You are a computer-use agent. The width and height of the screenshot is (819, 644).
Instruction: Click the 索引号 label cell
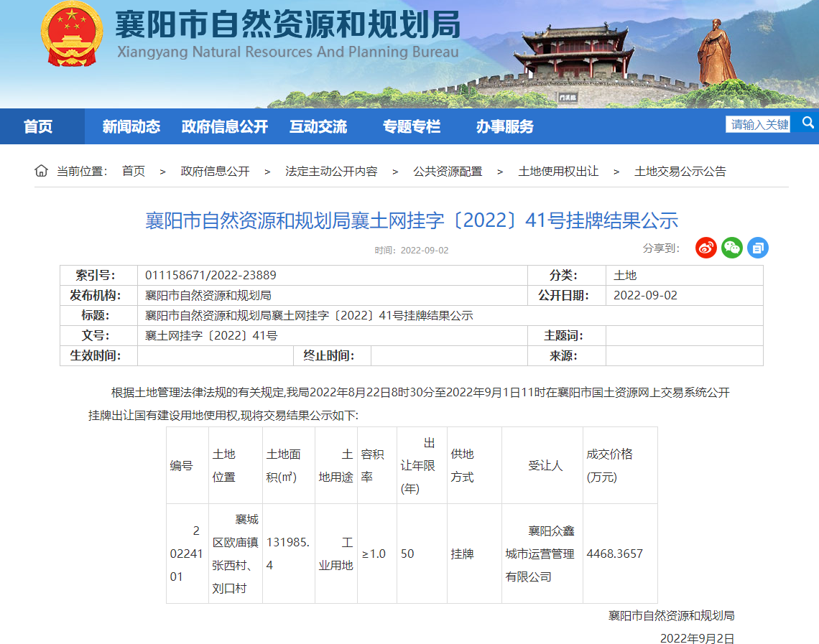98,275
